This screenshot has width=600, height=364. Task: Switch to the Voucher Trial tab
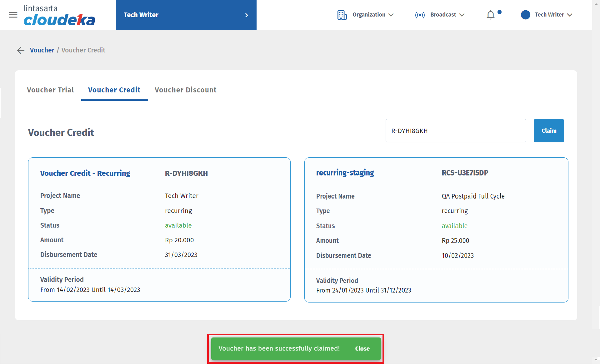point(50,90)
